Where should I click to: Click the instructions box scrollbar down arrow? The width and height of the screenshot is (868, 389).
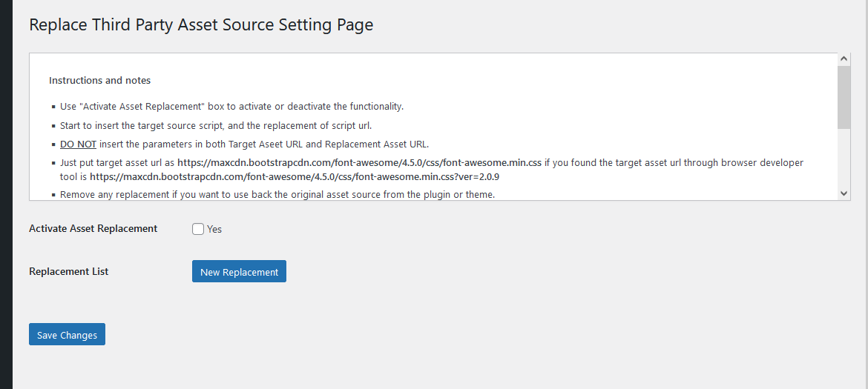[844, 193]
